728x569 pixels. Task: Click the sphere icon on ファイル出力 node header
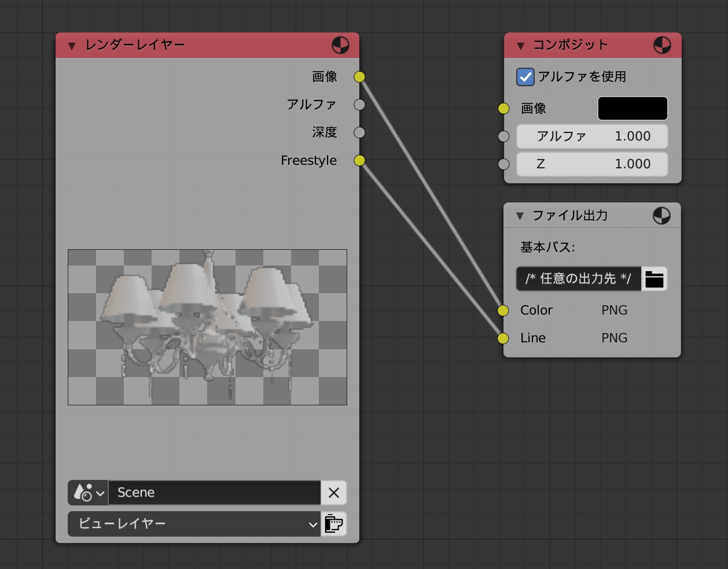click(661, 215)
